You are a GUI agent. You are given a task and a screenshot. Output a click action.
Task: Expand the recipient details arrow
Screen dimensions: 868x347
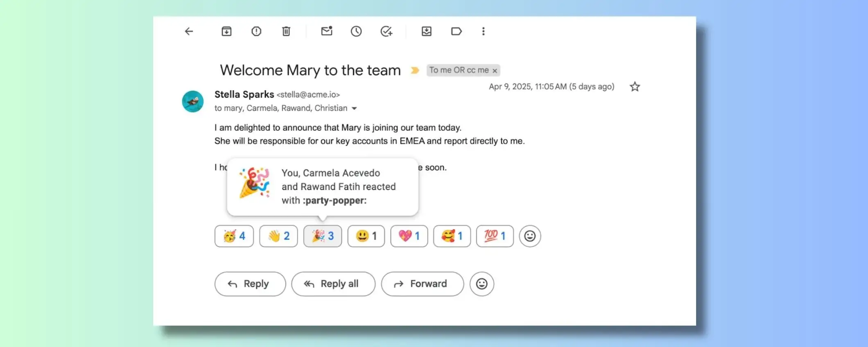[355, 108]
